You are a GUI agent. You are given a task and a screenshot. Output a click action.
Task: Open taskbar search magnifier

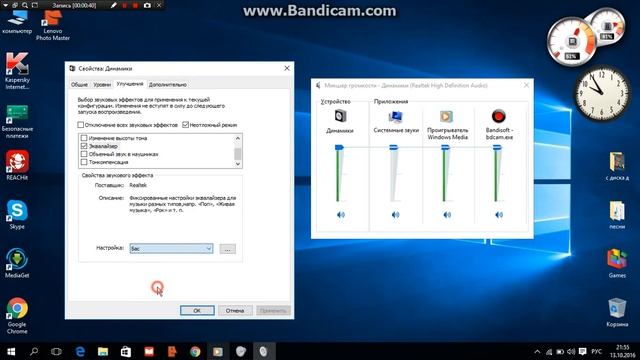(34, 351)
